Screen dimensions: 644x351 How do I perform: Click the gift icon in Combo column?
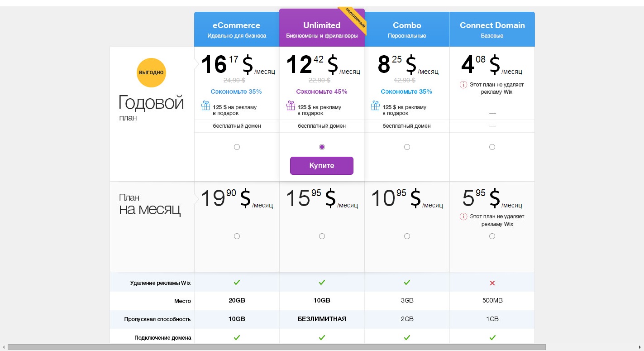375,106
